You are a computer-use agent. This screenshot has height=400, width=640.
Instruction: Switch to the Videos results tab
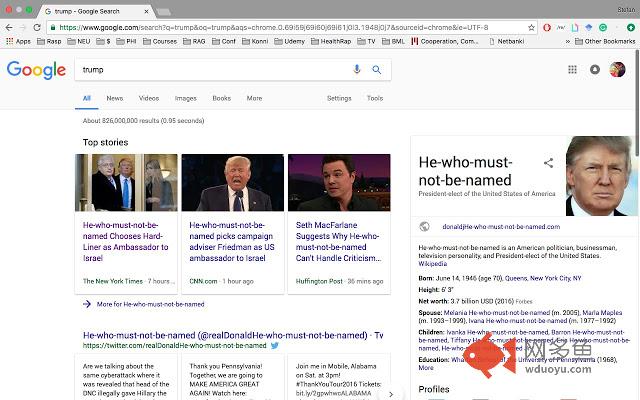[149, 98]
